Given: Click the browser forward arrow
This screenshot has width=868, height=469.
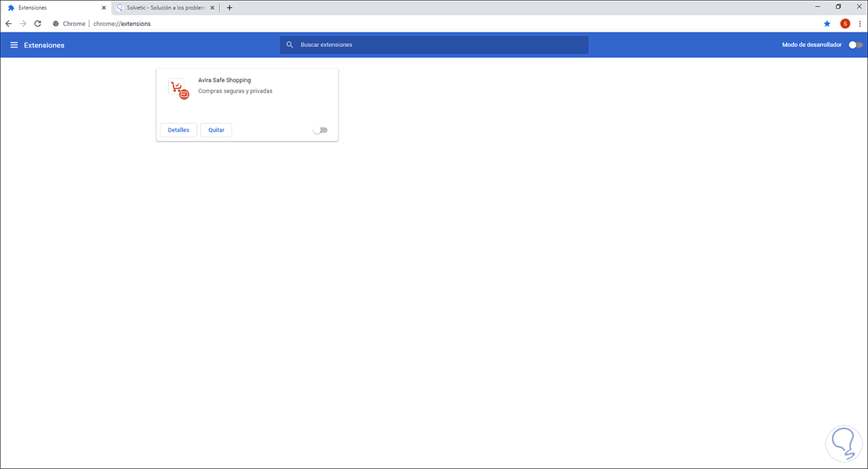Looking at the screenshot, I should 22,23.
